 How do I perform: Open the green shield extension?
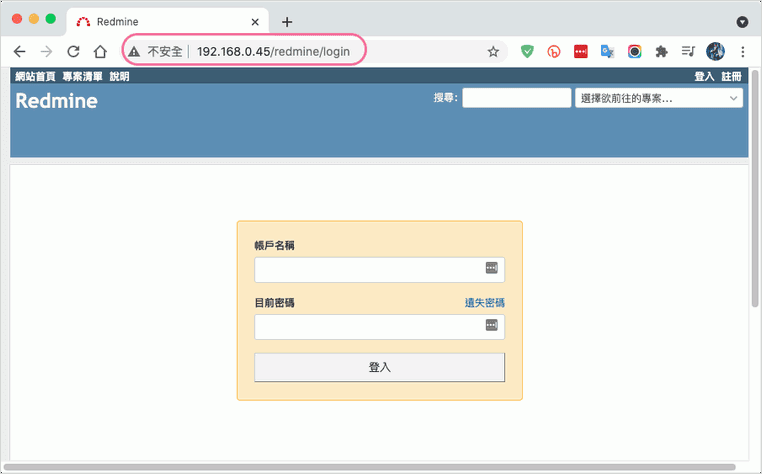[x=527, y=51]
